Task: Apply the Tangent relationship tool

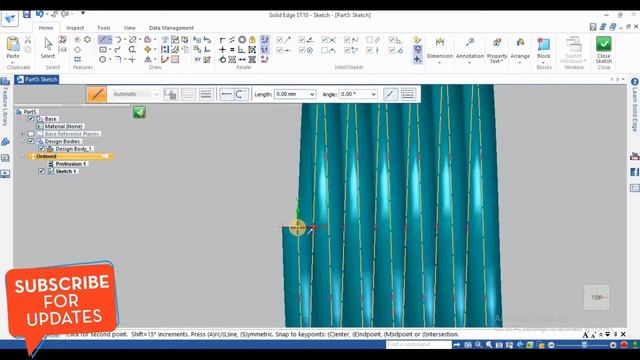Action: [222, 60]
